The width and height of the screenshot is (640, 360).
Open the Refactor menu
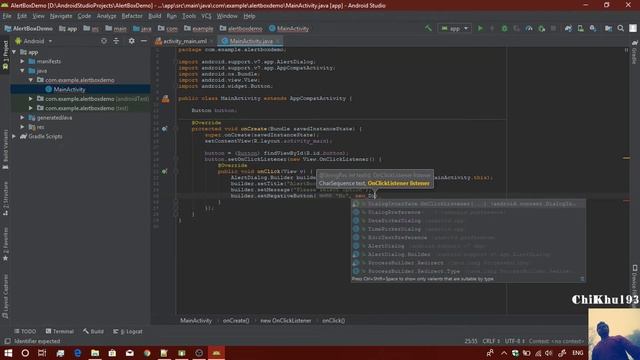pos(132,16)
